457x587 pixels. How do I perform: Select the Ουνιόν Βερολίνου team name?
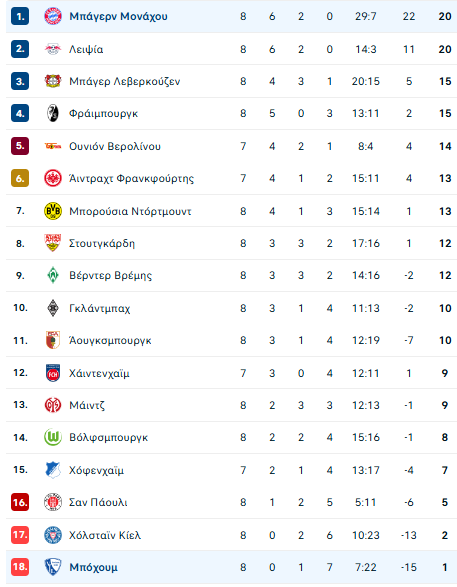115,146
